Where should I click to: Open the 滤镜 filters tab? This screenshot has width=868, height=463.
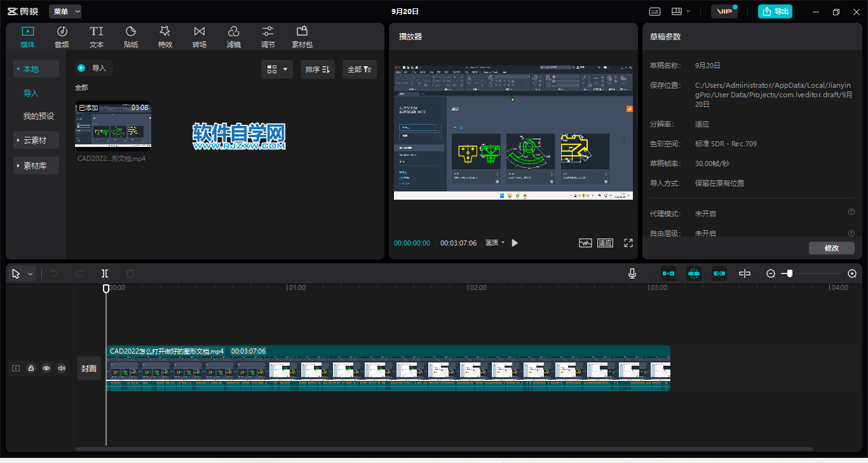click(233, 37)
